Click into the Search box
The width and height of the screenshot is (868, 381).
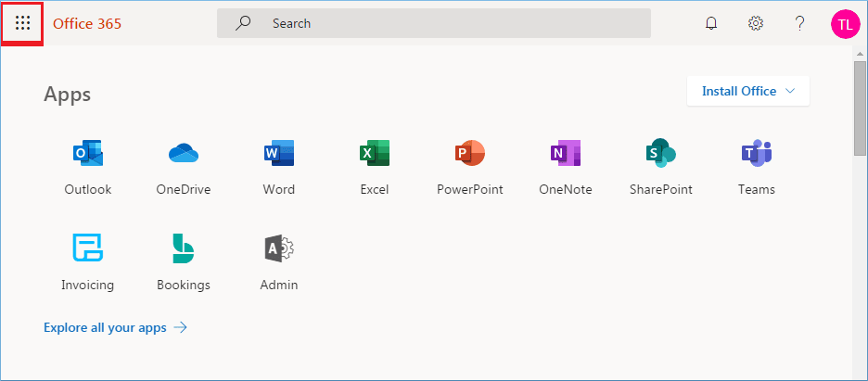(x=433, y=23)
